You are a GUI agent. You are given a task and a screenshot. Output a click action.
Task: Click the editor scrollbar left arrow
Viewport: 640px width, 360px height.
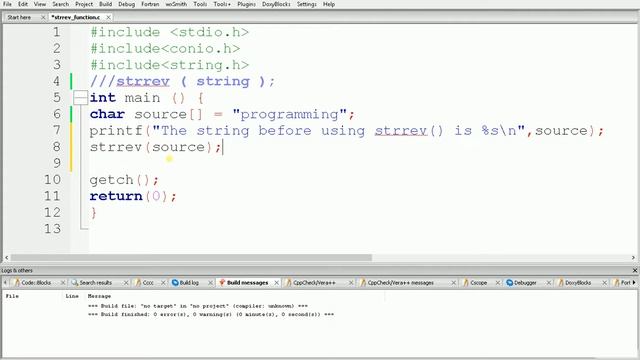(x=6, y=258)
